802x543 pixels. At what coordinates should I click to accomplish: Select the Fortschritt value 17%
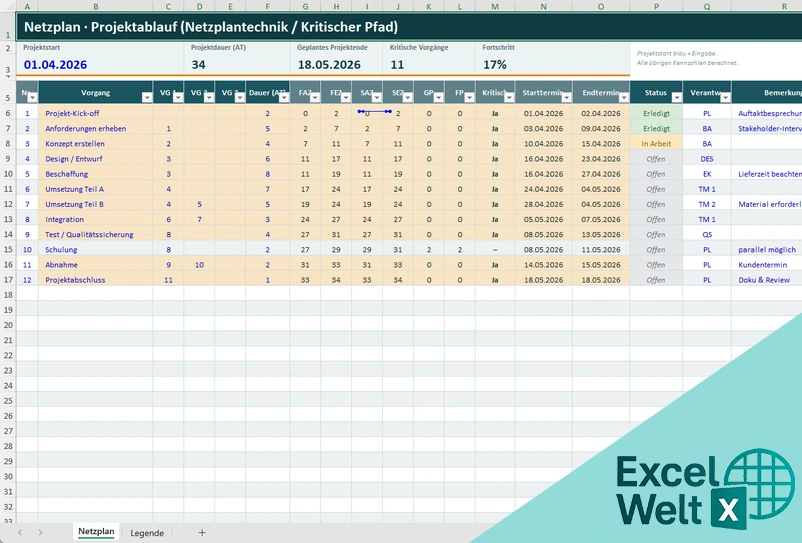pyautogui.click(x=552, y=64)
